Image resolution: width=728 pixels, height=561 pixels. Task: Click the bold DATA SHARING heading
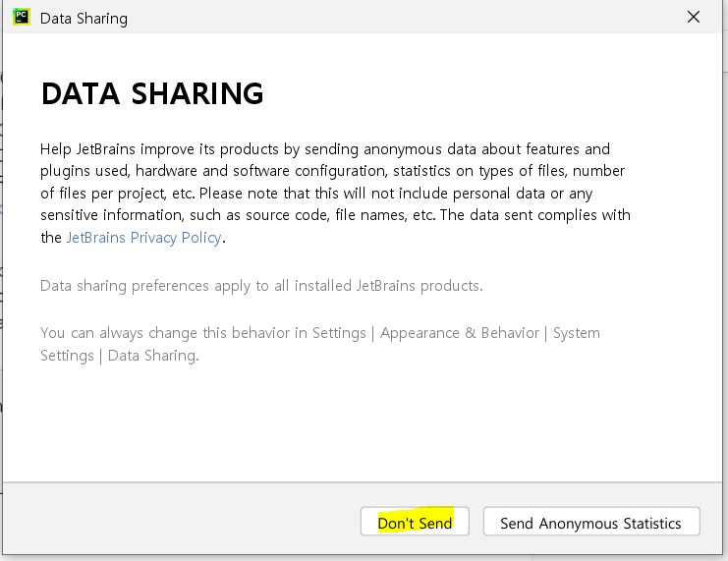click(x=152, y=94)
